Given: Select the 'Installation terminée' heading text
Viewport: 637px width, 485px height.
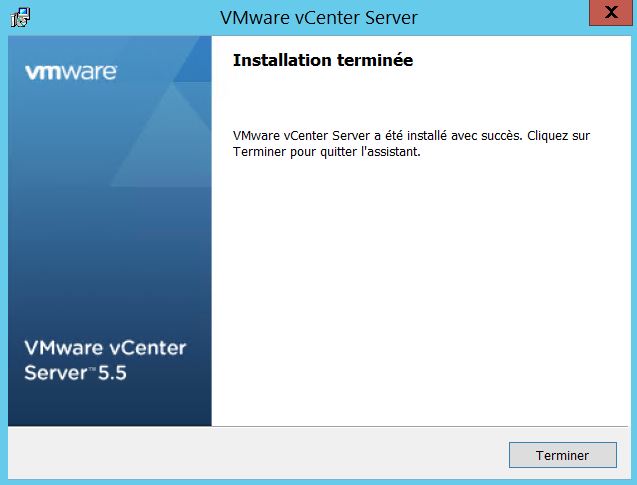Looking at the screenshot, I should [323, 60].
